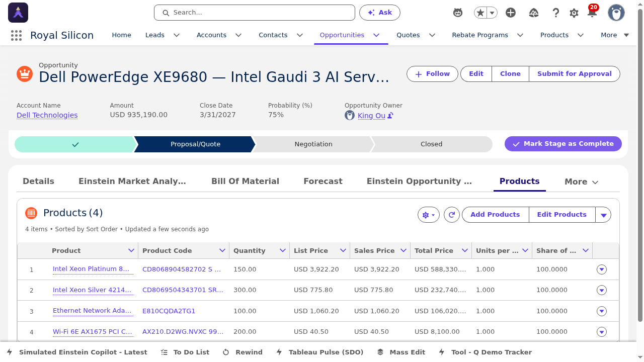644x362 pixels.
Task: Open the Einstein Opportunity tab
Action: point(419,182)
